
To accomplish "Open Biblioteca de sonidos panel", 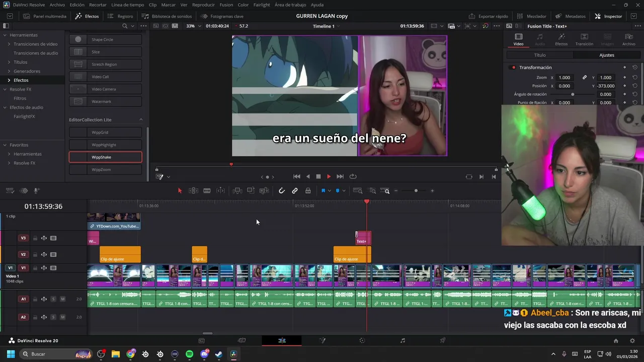I will (167, 16).
